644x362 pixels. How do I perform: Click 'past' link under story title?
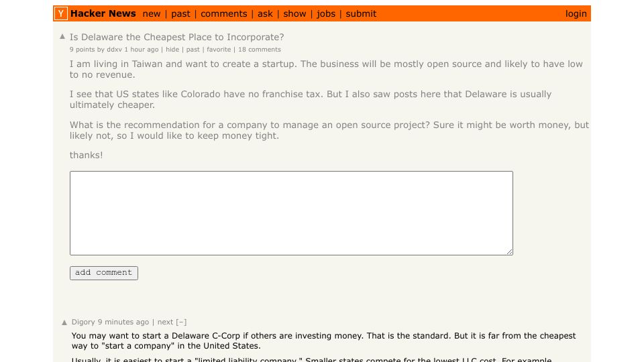coord(193,50)
